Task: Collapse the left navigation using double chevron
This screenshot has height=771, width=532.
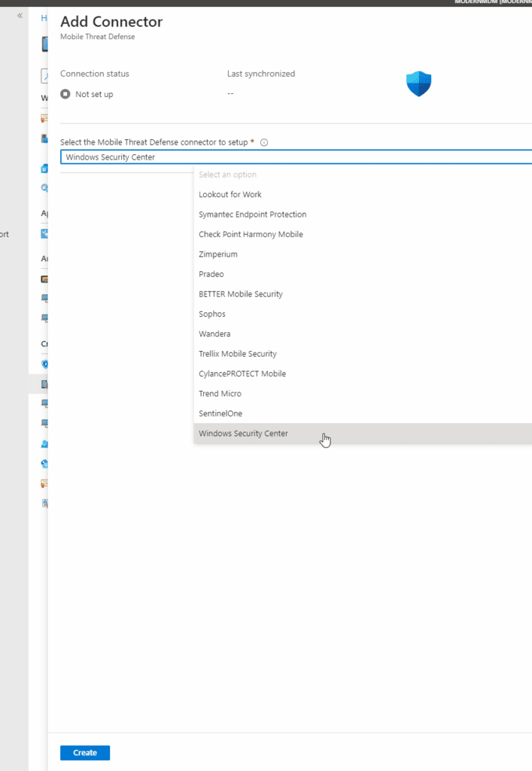Action: click(x=20, y=15)
